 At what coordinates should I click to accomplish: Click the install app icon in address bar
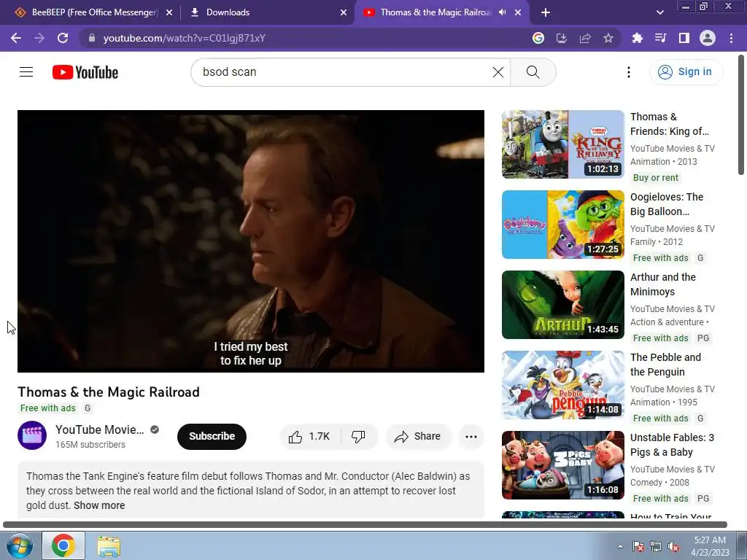coord(561,38)
